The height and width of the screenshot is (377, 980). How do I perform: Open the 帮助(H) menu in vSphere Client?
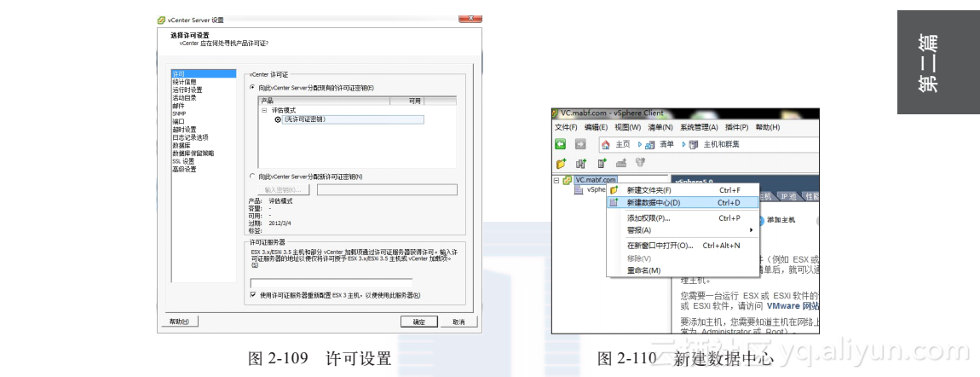tap(768, 127)
